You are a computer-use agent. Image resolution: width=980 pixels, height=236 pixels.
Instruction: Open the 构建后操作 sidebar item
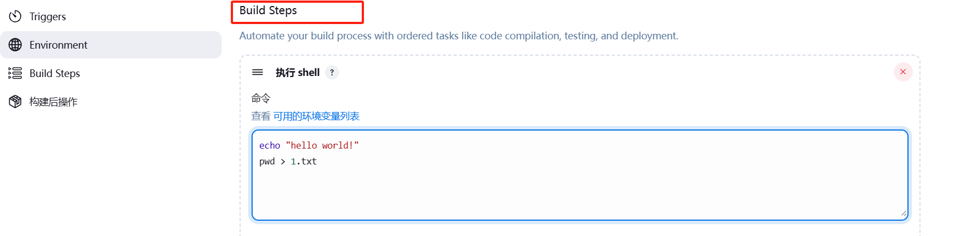111,102
